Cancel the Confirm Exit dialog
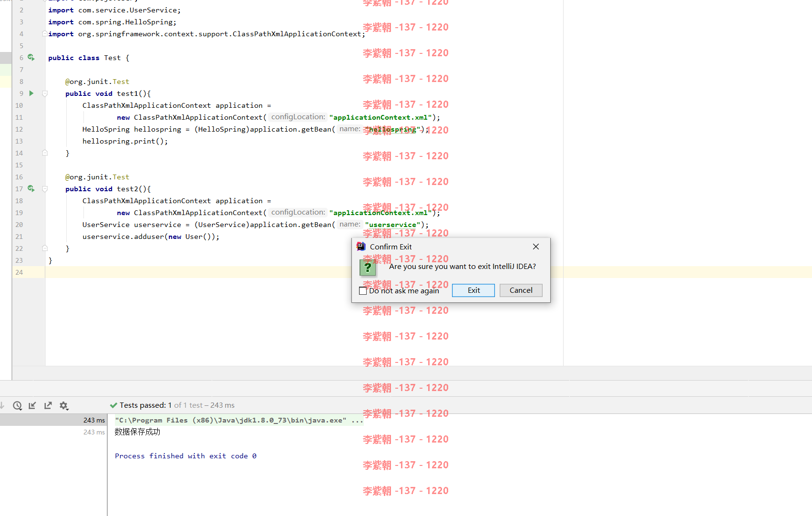The width and height of the screenshot is (812, 516). 521,290
